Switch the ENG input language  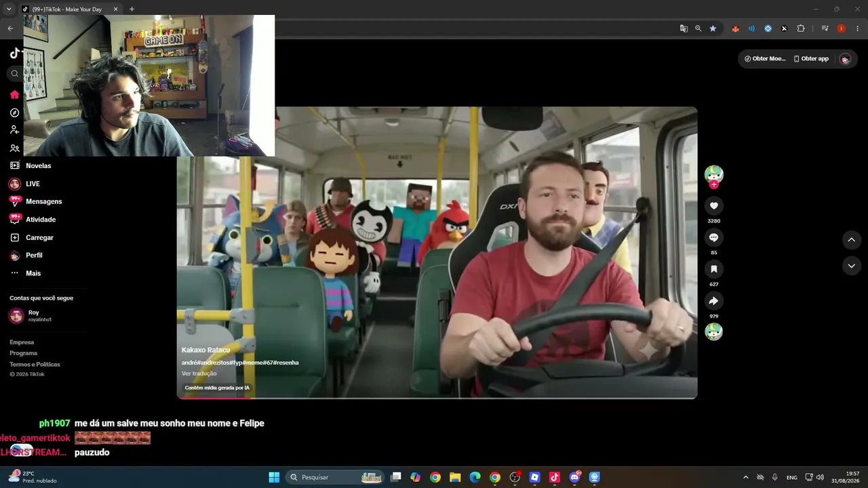pyautogui.click(x=792, y=477)
